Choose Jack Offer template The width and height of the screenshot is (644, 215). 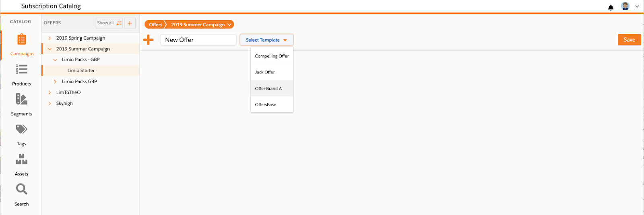coord(272,72)
